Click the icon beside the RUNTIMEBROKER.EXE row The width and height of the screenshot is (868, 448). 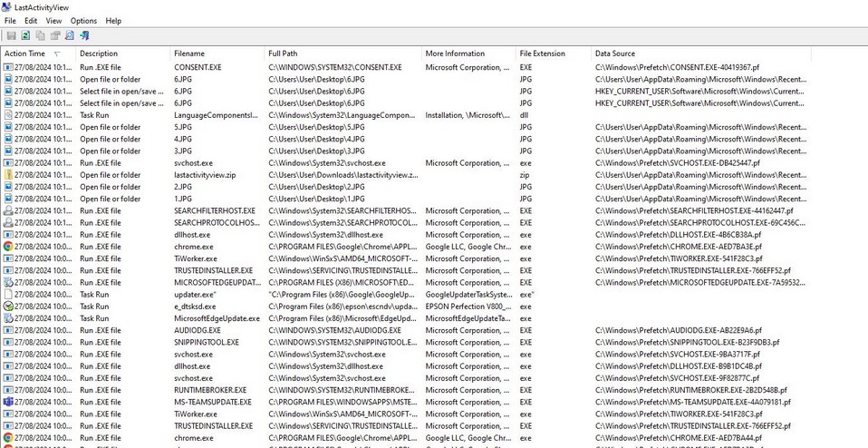[x=8, y=390]
